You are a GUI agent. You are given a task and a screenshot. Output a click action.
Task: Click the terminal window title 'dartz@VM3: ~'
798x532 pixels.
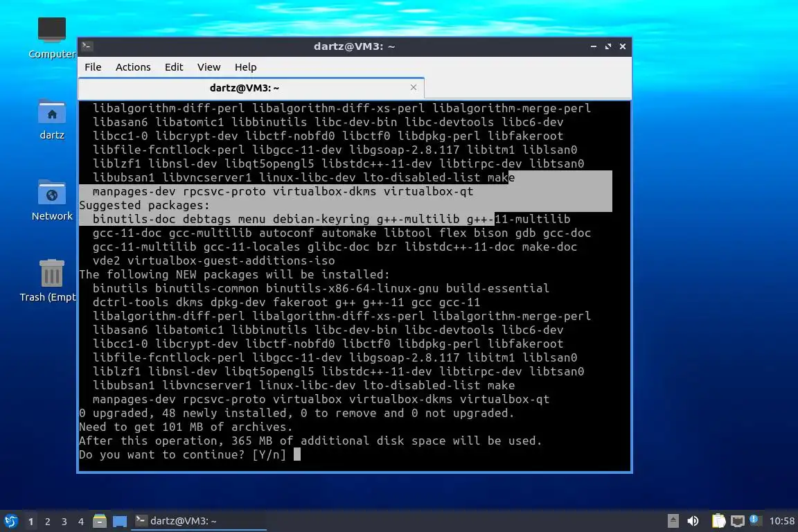(354, 46)
